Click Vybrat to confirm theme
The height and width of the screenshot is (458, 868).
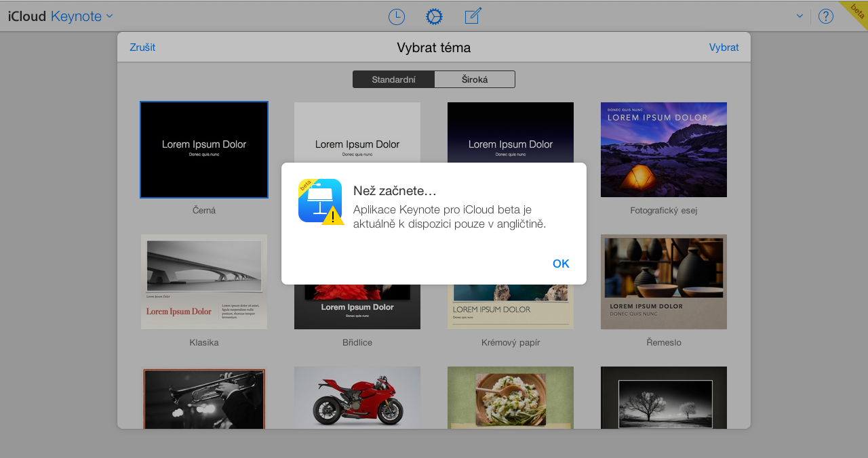coord(724,47)
